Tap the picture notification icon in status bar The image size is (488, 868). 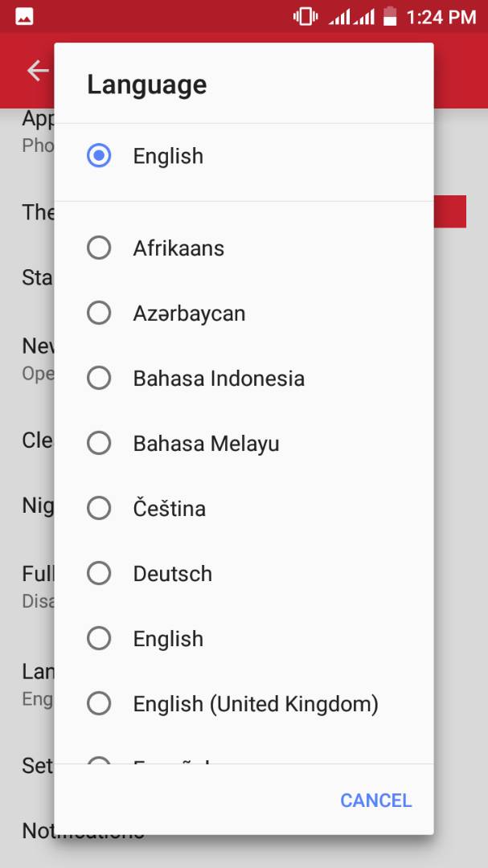(x=24, y=16)
